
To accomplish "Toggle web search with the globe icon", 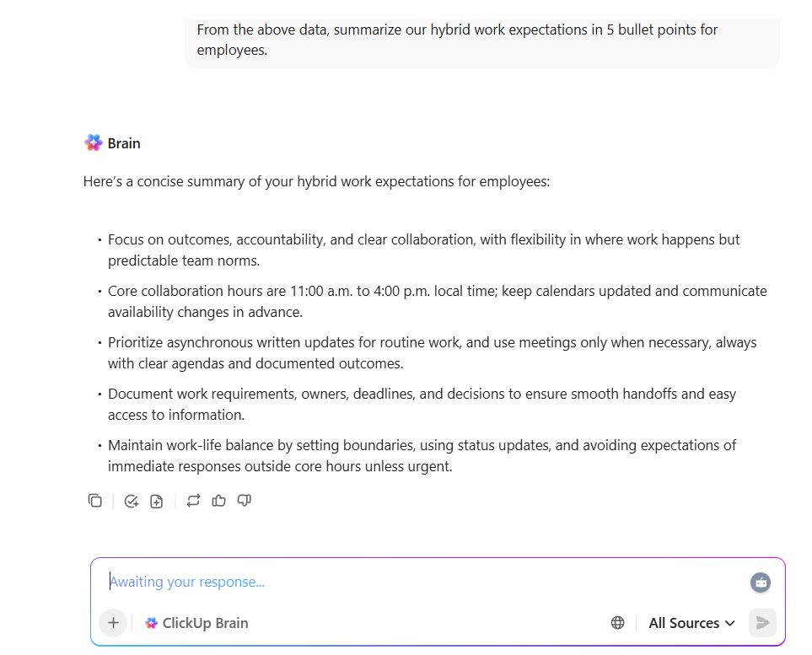I will pos(617,622).
